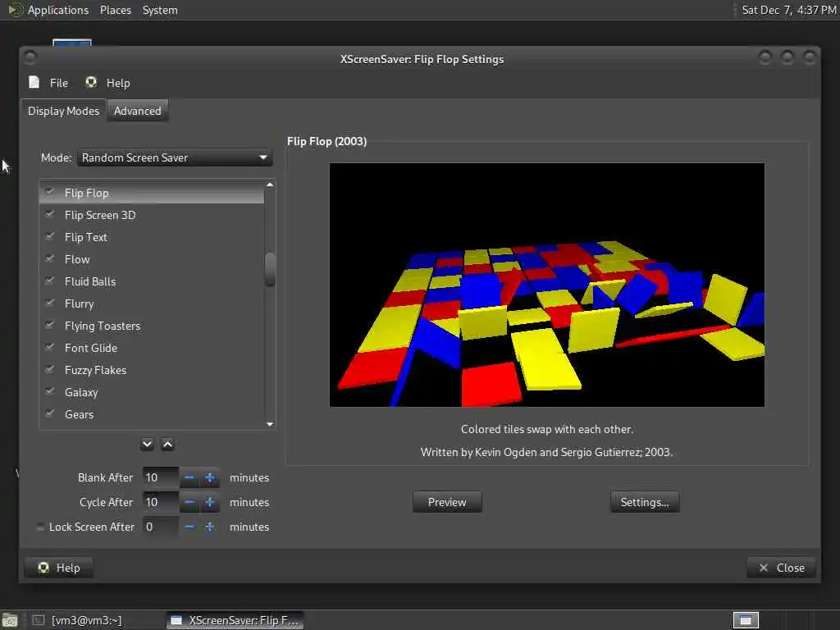This screenshot has width=840, height=630.
Task: Click the list scroll-up arrow
Action: coord(270,185)
